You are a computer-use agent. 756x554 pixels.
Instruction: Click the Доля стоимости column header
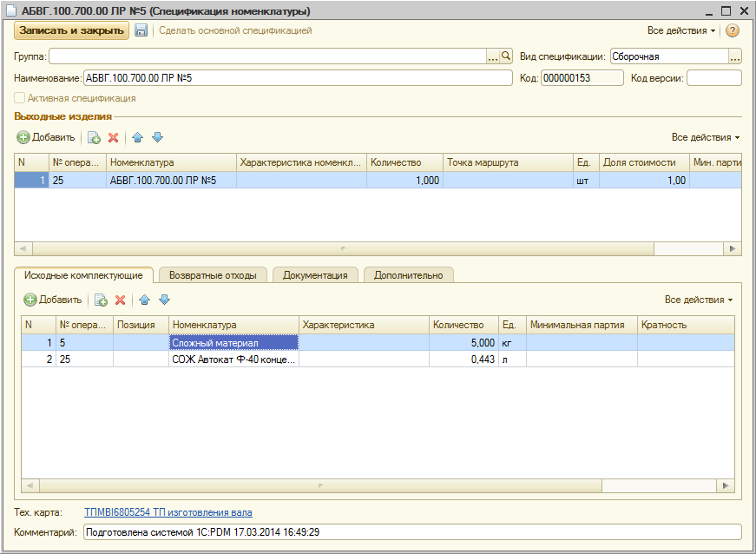[x=644, y=162]
